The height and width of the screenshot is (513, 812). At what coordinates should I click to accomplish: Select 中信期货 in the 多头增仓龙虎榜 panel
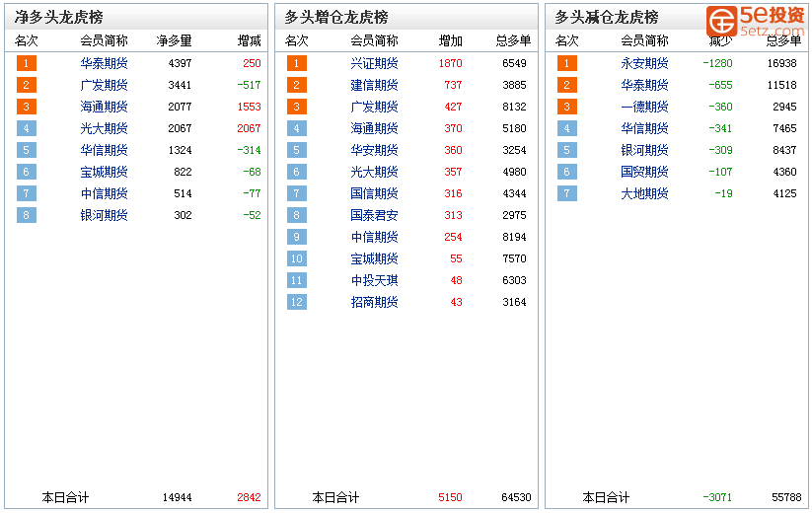click(x=374, y=237)
